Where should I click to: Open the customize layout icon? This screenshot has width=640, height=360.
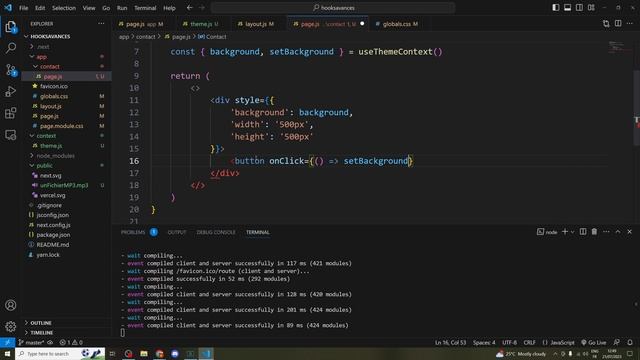(x=591, y=7)
